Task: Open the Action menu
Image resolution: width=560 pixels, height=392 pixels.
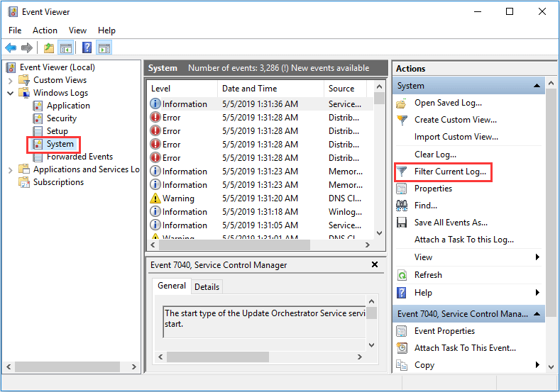Action: point(45,30)
